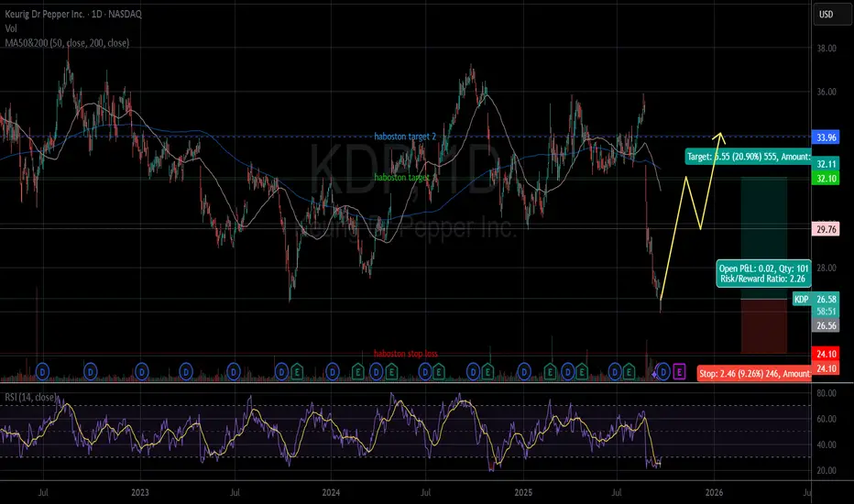Click the blue 33.96 price label

pyautogui.click(x=826, y=137)
